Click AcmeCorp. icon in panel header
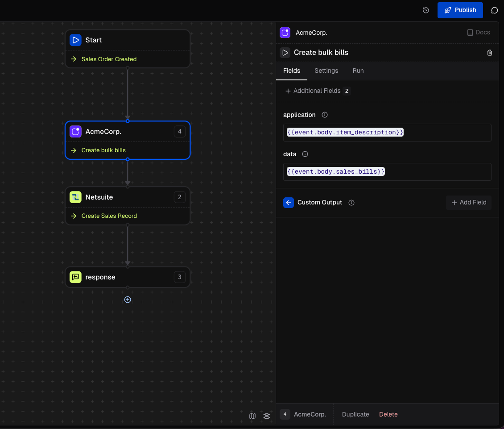 (285, 33)
